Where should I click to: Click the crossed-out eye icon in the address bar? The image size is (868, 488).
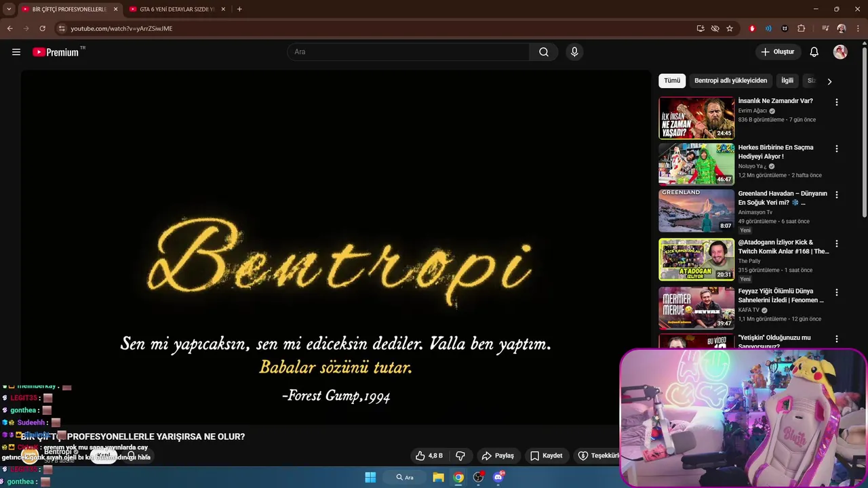coord(715,28)
